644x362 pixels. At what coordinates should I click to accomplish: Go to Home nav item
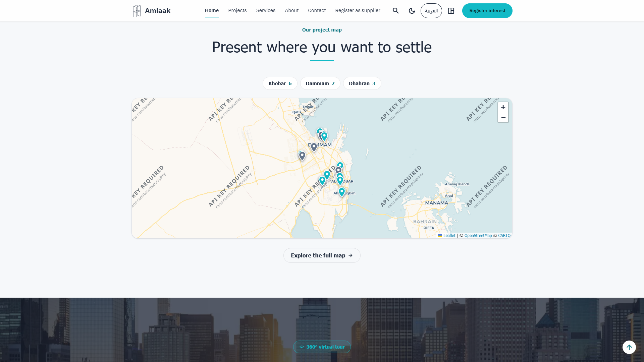[212, 10]
